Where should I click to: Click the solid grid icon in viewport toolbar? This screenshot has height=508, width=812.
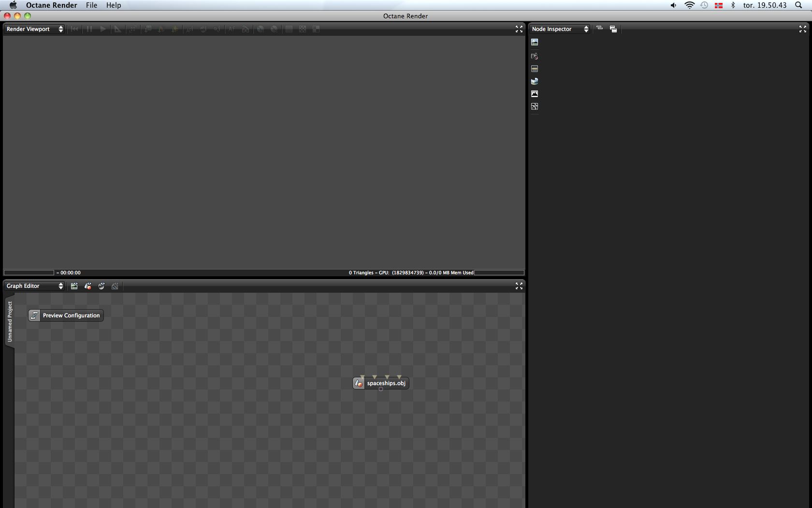pyautogui.click(x=289, y=29)
